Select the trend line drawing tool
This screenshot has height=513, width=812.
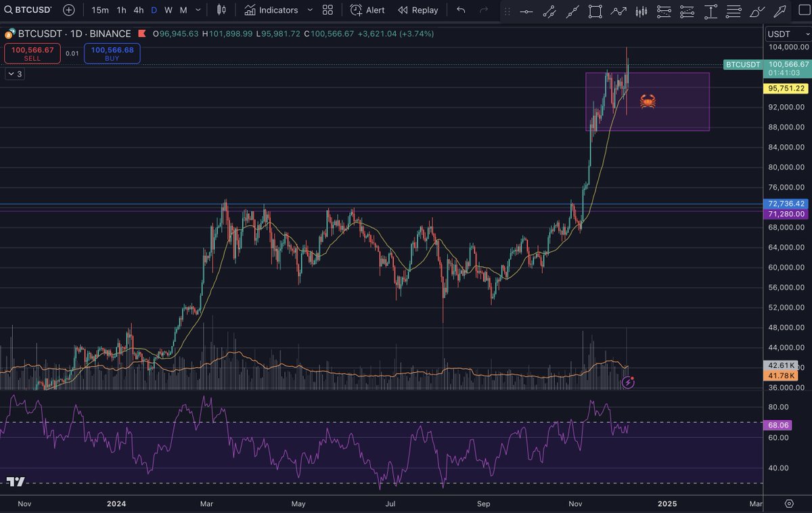click(x=572, y=11)
